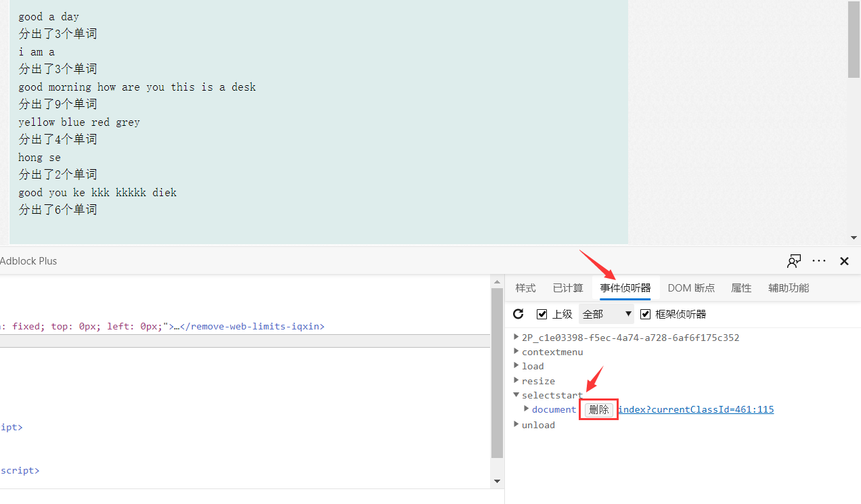Open the index?currentClassId=461:115 source link
The height and width of the screenshot is (504, 861).
click(696, 409)
